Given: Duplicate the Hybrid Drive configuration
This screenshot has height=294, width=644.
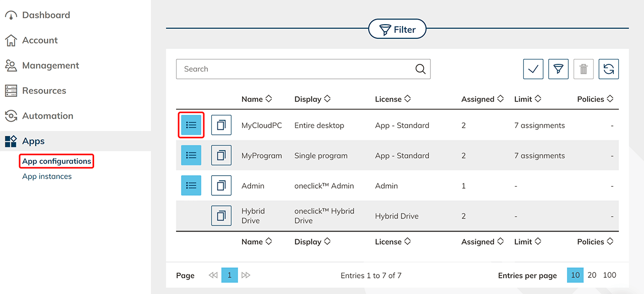Looking at the screenshot, I should [221, 216].
